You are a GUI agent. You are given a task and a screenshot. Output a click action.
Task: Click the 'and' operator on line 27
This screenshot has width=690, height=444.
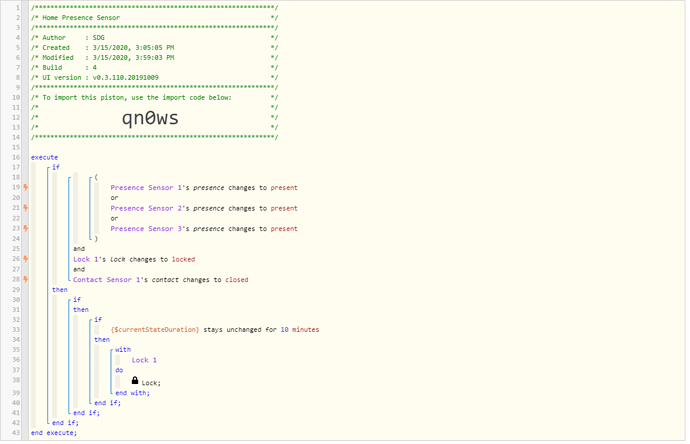click(79, 269)
